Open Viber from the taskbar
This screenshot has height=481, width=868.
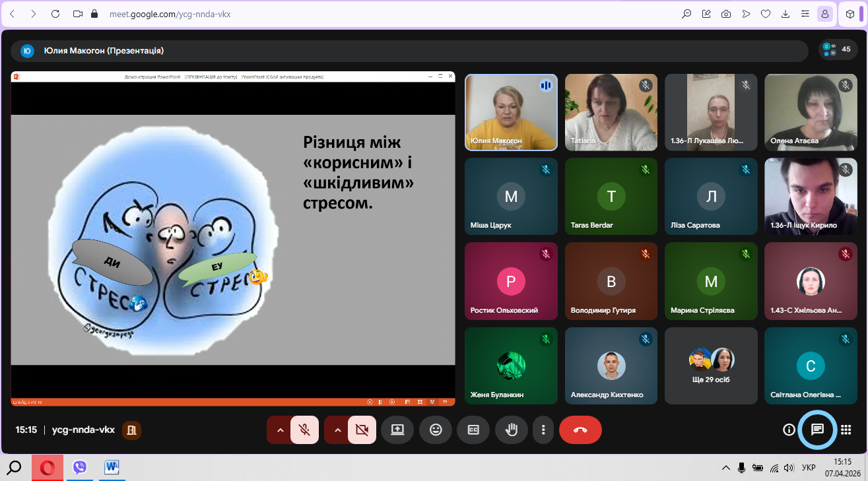coord(80,468)
